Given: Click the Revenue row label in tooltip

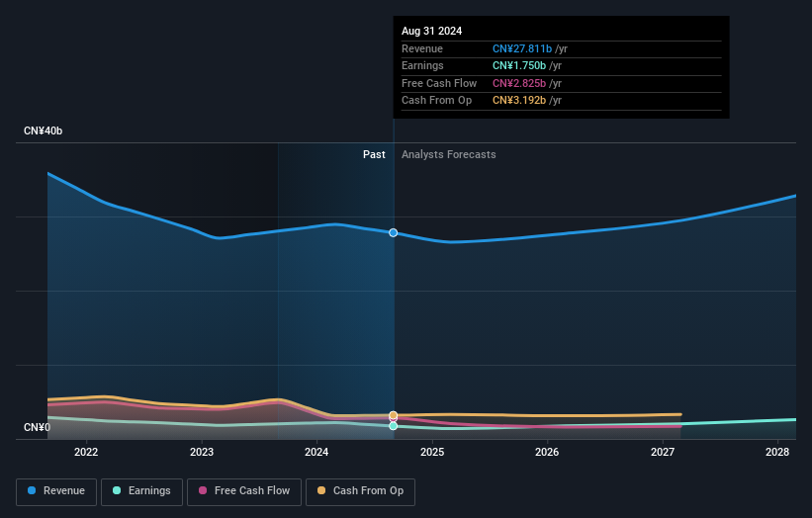Looking at the screenshot, I should coord(422,48).
